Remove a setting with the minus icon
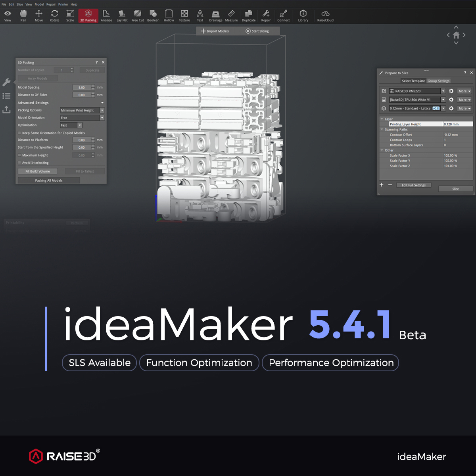 point(390,185)
